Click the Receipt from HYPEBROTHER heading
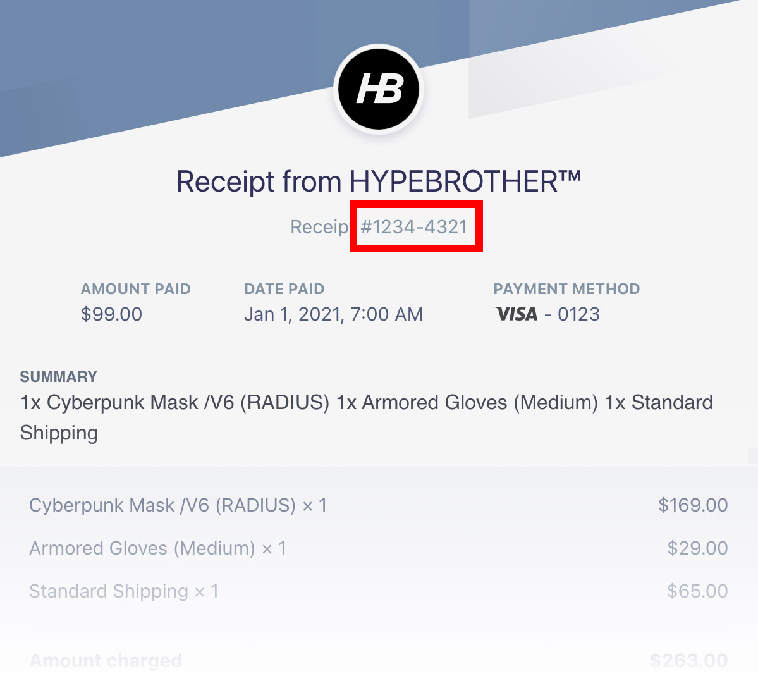Screen dimensions: 758x700 379,181
